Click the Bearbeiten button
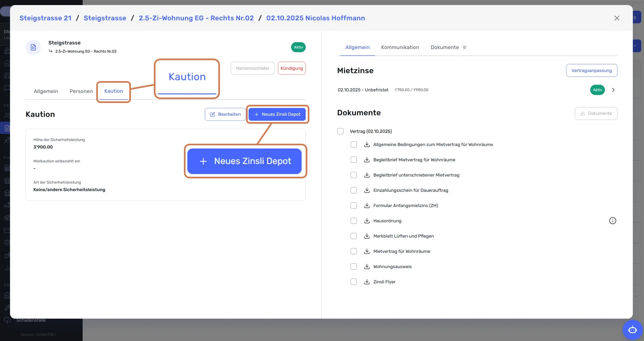The width and height of the screenshot is (644, 341). point(225,114)
